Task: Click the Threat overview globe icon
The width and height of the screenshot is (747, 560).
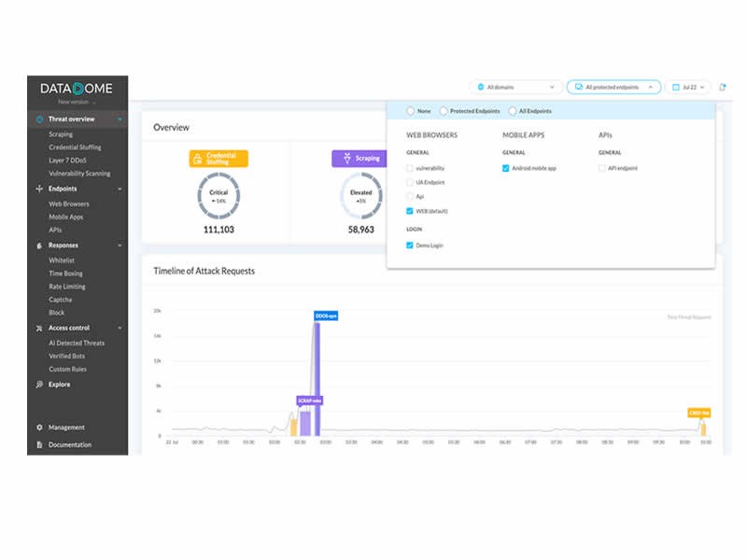Action: point(38,119)
